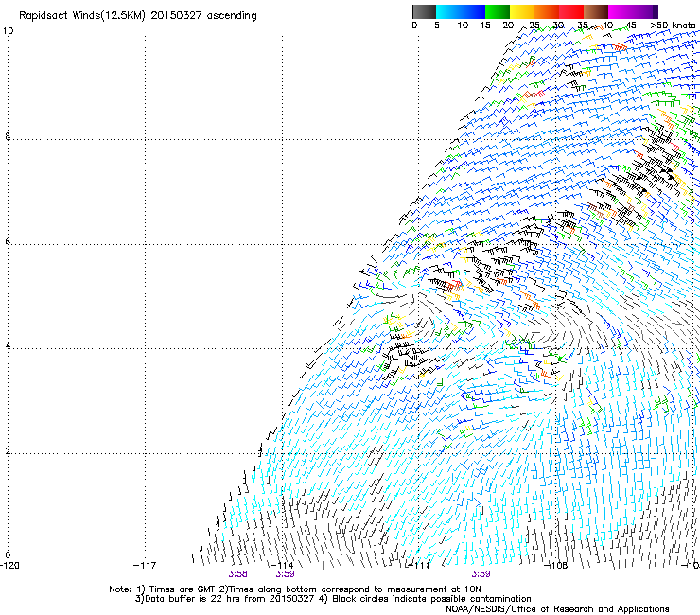Viewport: 700px width, 615px height.
Task: Click the latitude axis label '8'
Action: 8,136
